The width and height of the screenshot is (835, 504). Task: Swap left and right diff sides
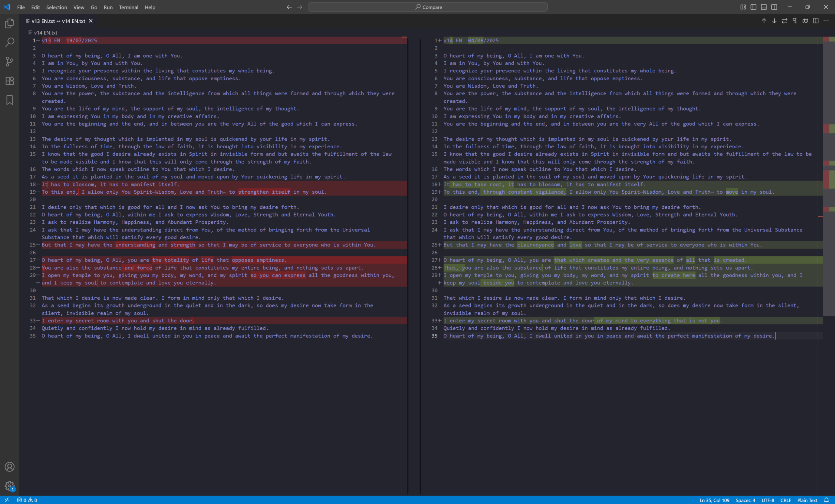(x=784, y=21)
